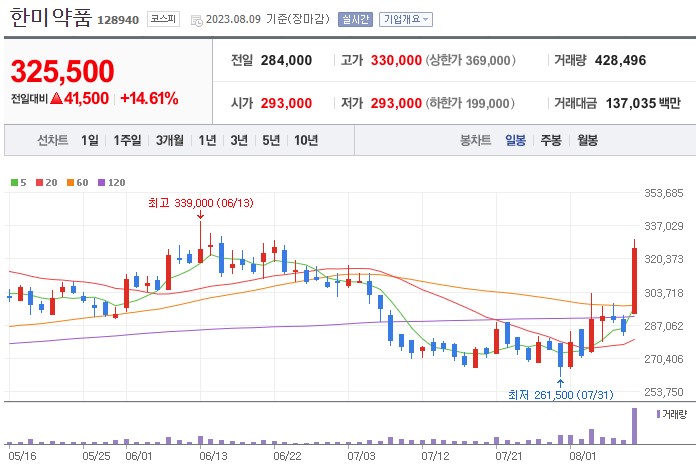Click the 하한가 199,000 text
The height and width of the screenshot is (473, 696).
coord(470,103)
